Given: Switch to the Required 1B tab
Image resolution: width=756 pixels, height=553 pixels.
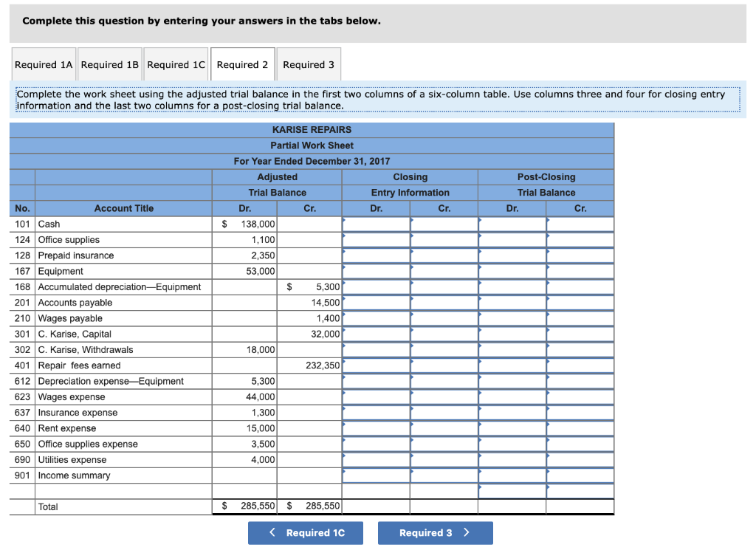Looking at the screenshot, I should point(109,64).
